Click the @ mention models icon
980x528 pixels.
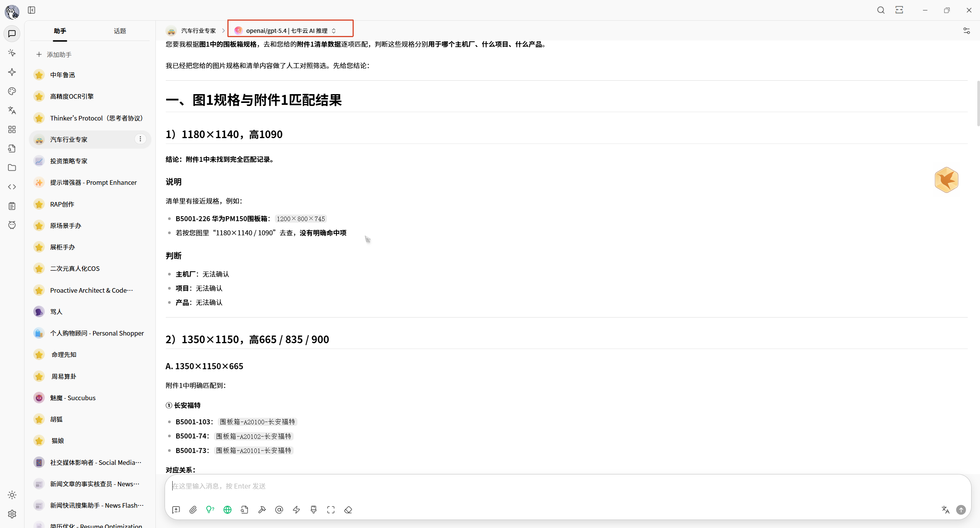[x=279, y=510]
